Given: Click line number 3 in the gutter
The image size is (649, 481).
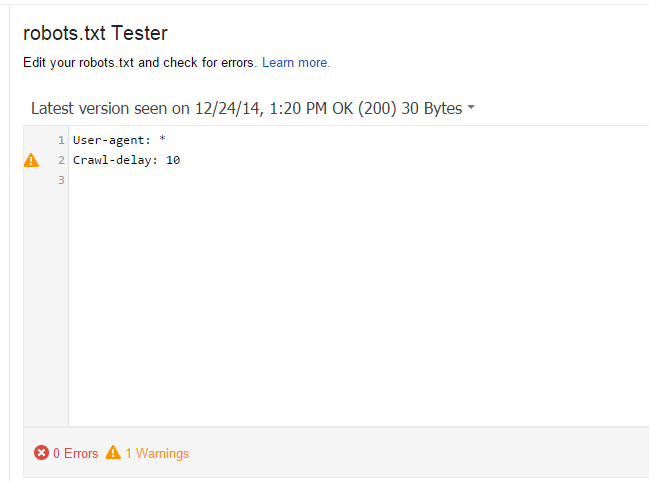Looking at the screenshot, I should coord(61,180).
